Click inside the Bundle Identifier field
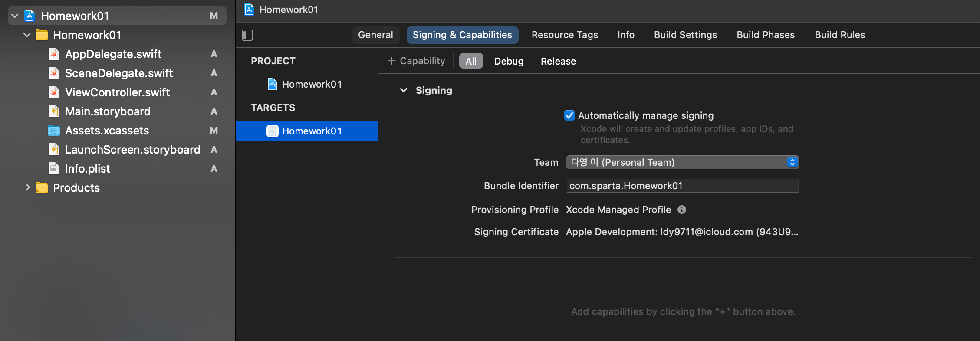This screenshot has width=980, height=341. [682, 186]
